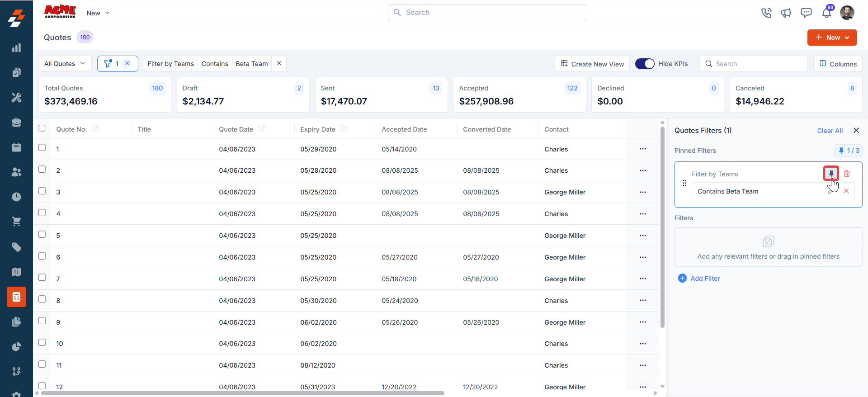Delete the Filter by Teams filter via trash icon
The width and height of the screenshot is (868, 397).
(x=847, y=174)
